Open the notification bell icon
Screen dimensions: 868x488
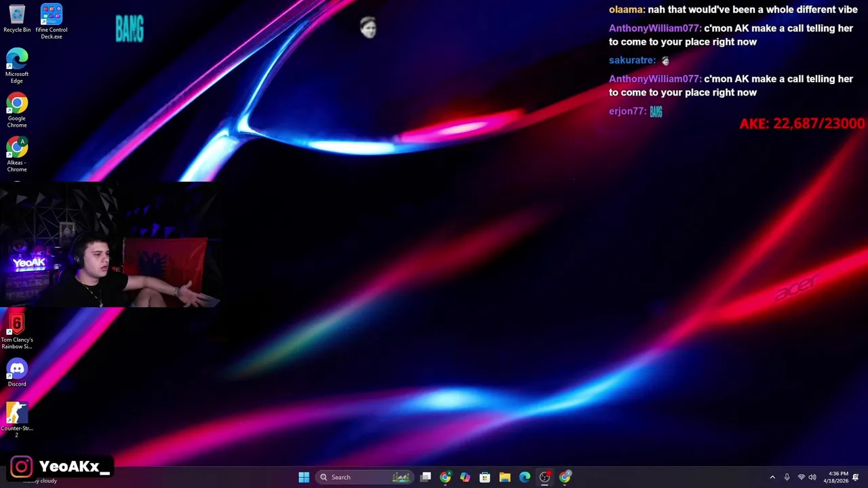point(856,477)
